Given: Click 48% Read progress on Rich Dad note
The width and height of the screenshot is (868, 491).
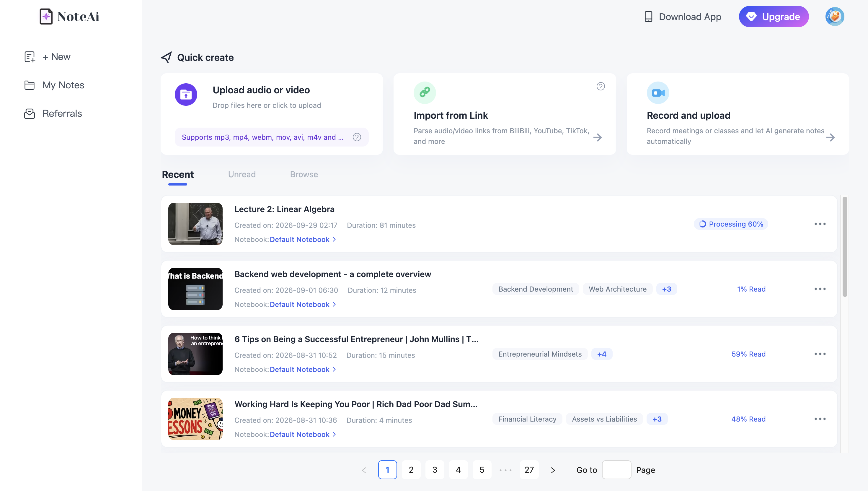Looking at the screenshot, I should [x=748, y=420].
